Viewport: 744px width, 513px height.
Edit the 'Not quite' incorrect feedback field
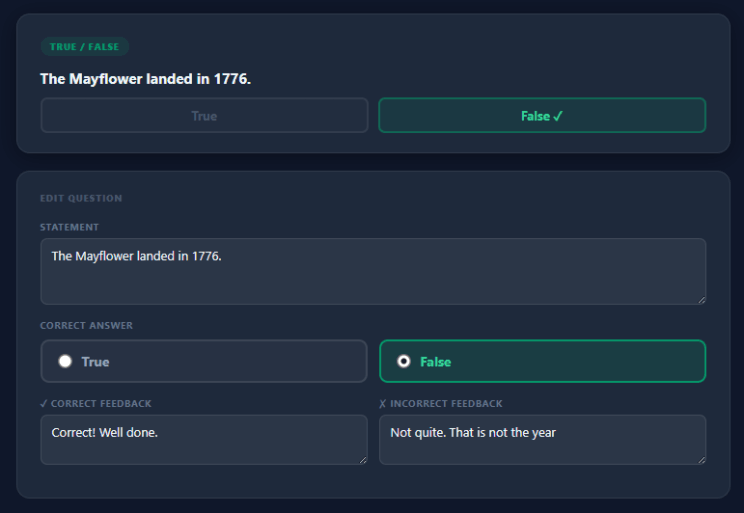tap(541, 440)
